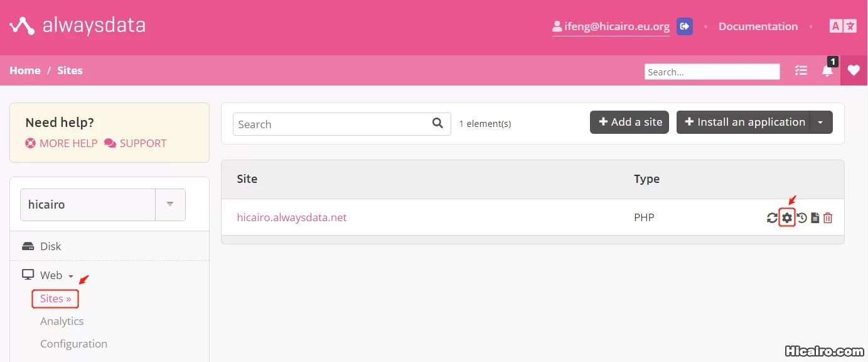
Task: View the site logs document icon
Action: coord(815,218)
